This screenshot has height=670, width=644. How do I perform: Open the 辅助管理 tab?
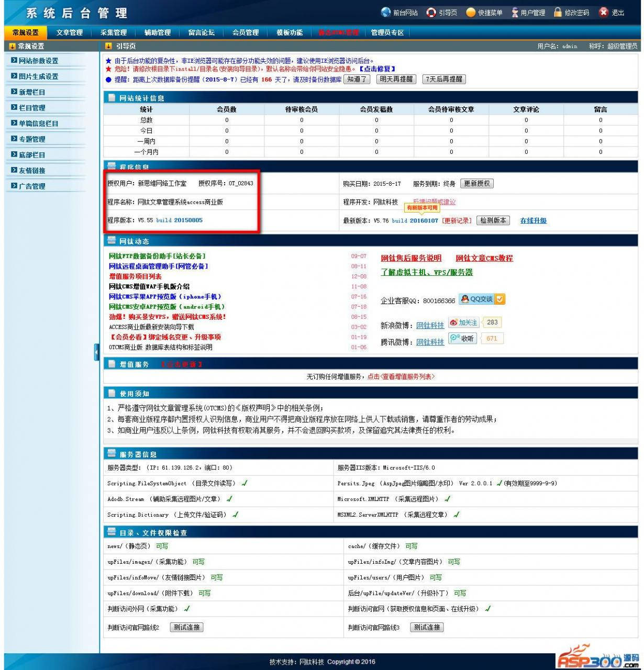158,32
